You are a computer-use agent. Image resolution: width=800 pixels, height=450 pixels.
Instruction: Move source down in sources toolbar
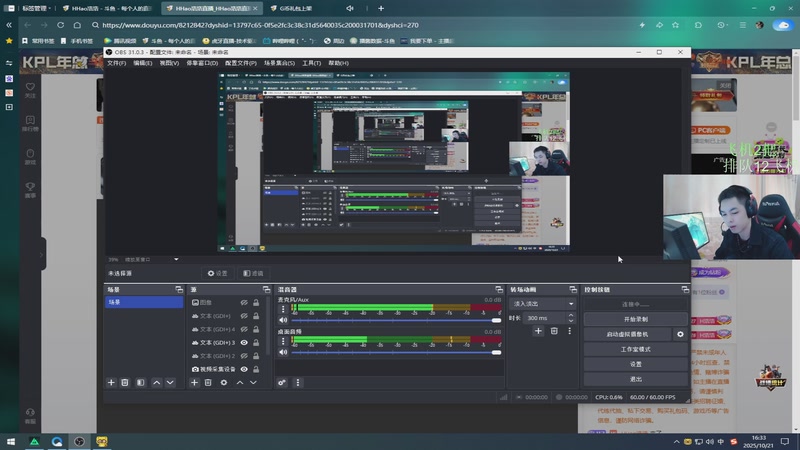tap(253, 383)
